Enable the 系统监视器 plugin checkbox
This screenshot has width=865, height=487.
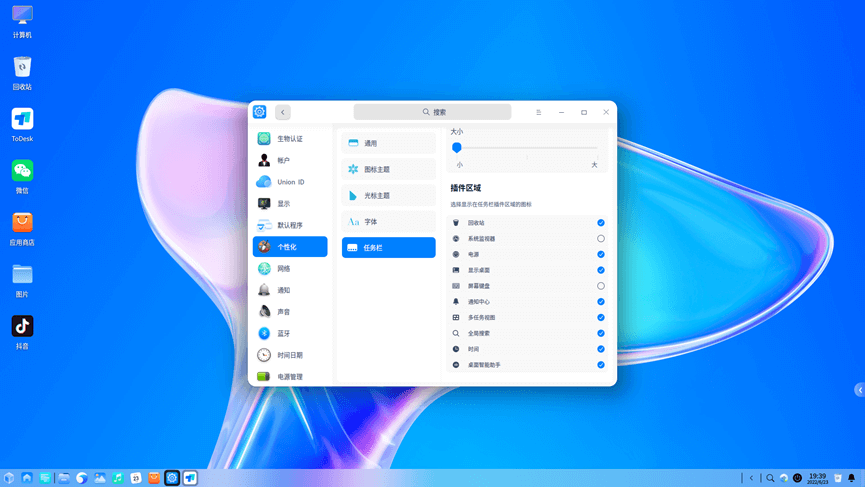click(x=601, y=239)
